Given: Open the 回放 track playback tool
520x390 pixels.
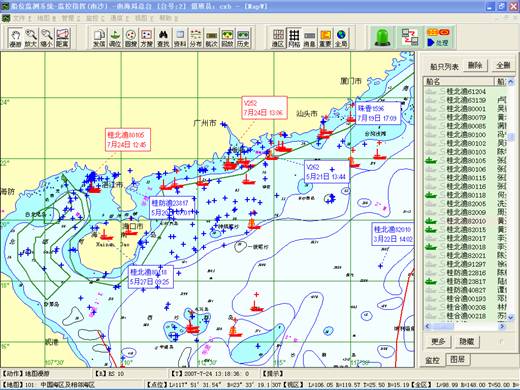Looking at the screenshot, I should pyautogui.click(x=227, y=38).
